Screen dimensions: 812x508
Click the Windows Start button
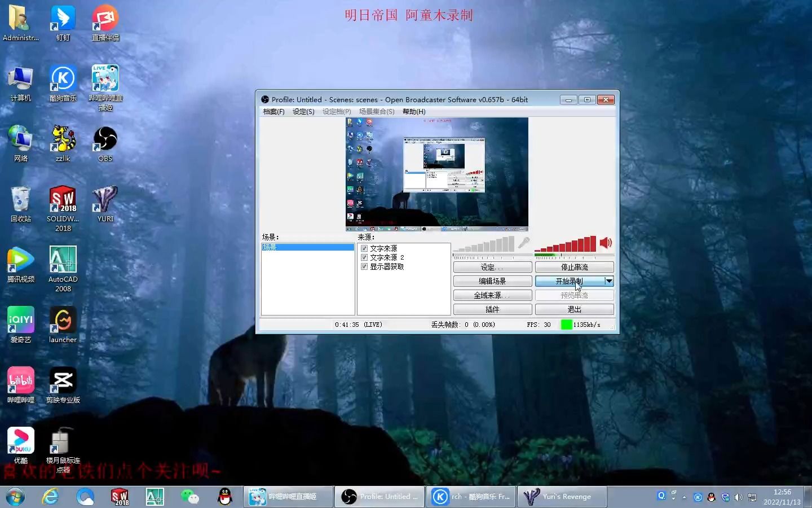(x=15, y=497)
